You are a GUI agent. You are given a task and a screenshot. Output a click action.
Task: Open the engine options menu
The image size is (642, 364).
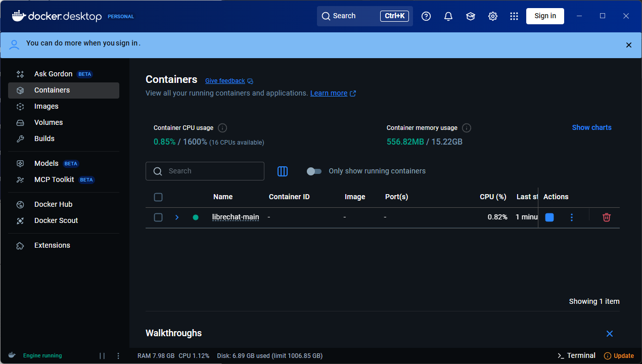[118, 356]
